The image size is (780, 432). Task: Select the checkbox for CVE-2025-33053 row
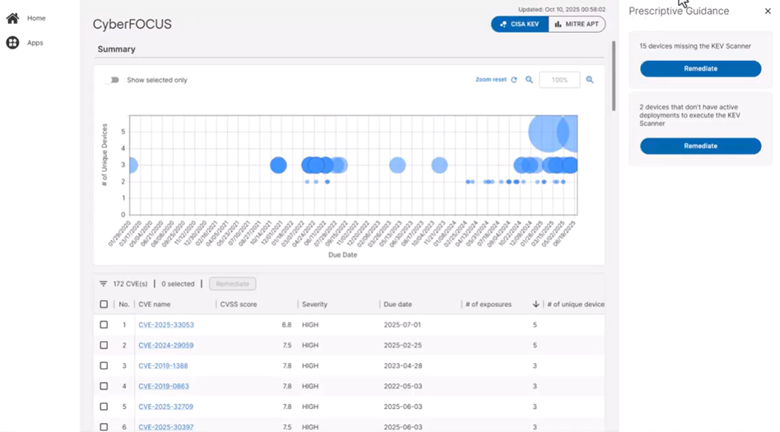(x=104, y=325)
